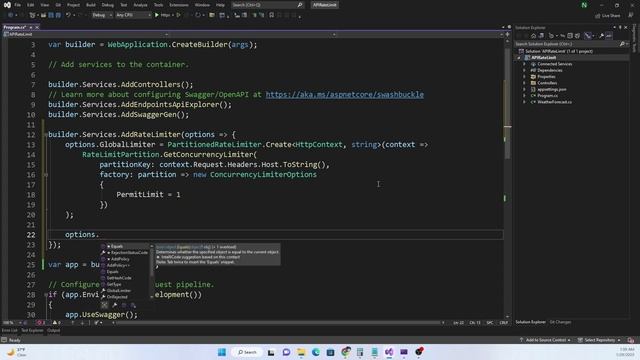Open the aka.ms/aspnetcore/swashbuckle link
Image resolution: width=640 pixels, height=360 pixels.
(x=344, y=94)
